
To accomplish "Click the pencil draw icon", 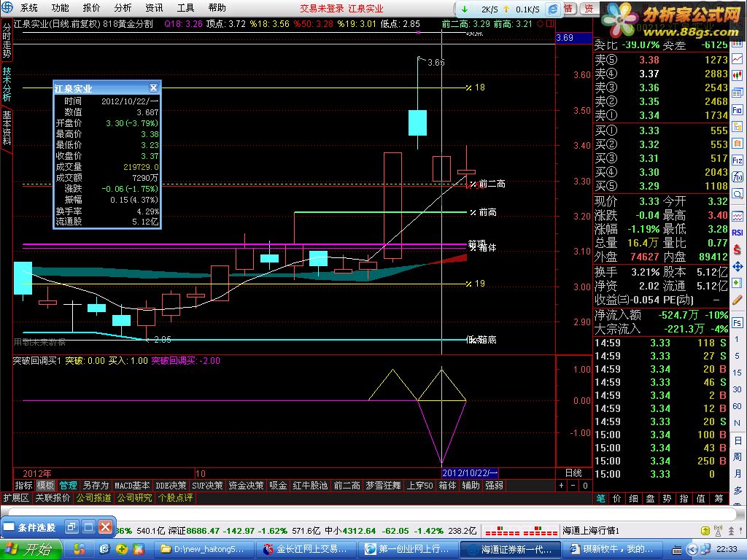I will point(738,300).
